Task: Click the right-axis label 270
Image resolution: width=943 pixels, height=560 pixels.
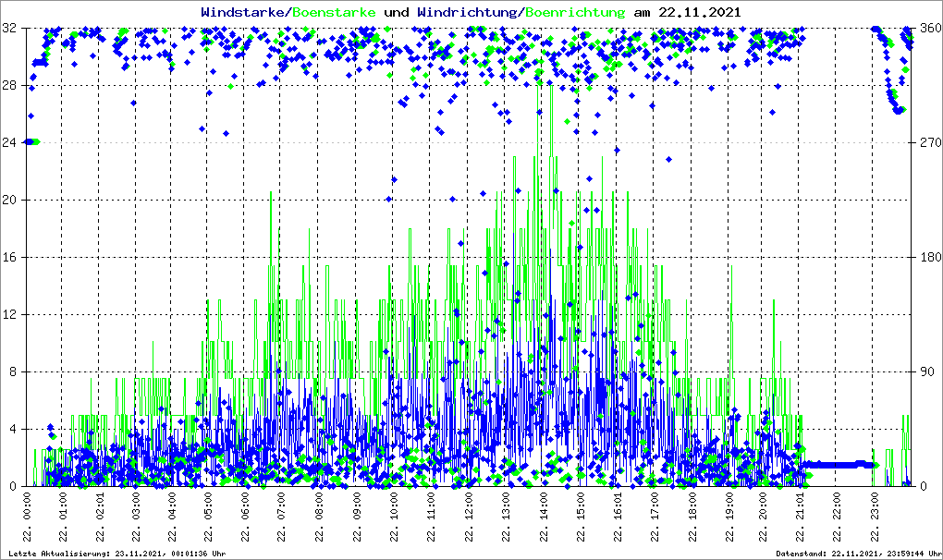Action: pos(927,142)
